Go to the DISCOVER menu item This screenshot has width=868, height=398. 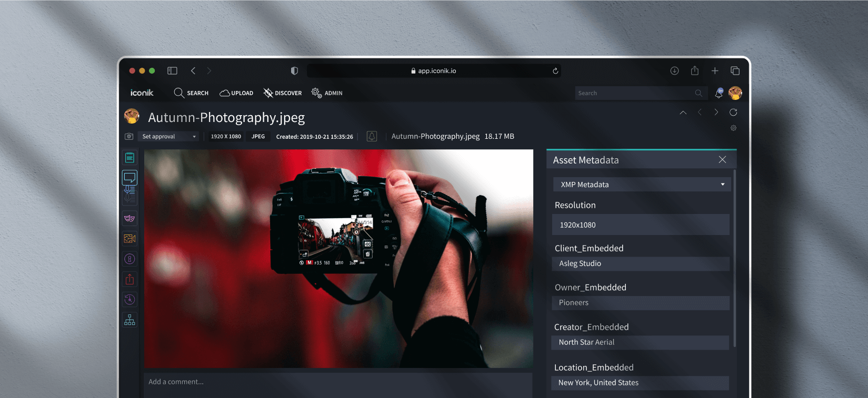click(283, 93)
